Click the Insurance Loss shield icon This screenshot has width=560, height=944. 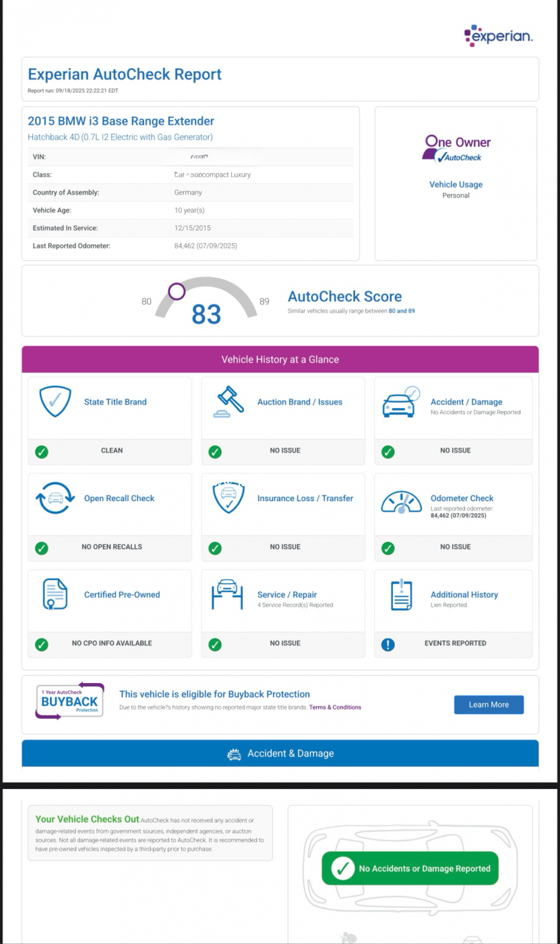(x=228, y=499)
